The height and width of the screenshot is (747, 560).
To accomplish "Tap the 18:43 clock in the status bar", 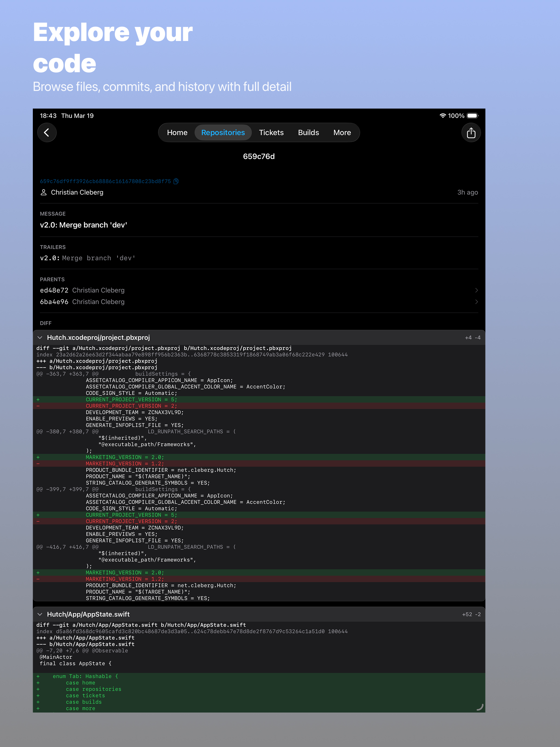I will coord(48,115).
